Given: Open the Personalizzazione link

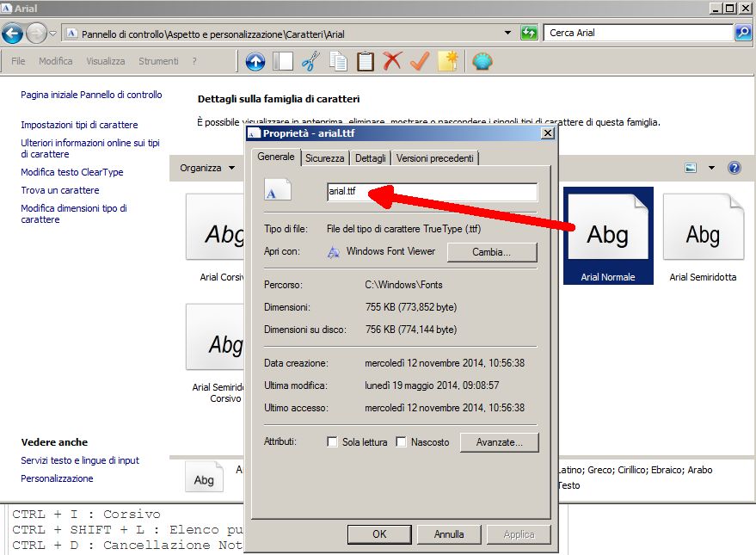Looking at the screenshot, I should [57, 478].
